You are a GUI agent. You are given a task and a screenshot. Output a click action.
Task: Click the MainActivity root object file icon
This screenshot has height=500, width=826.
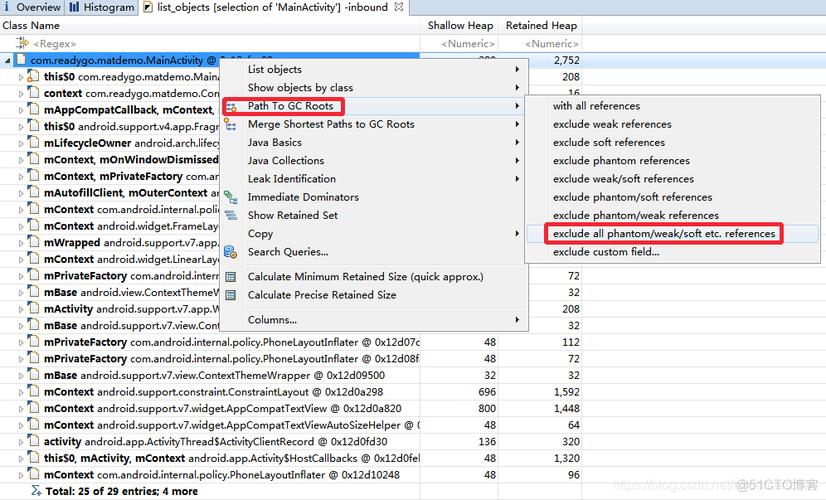[x=21, y=60]
